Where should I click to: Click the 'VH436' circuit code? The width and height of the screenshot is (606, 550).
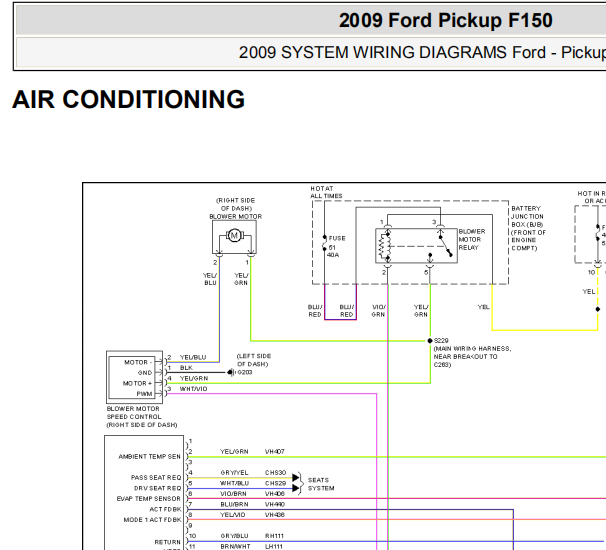click(x=274, y=515)
